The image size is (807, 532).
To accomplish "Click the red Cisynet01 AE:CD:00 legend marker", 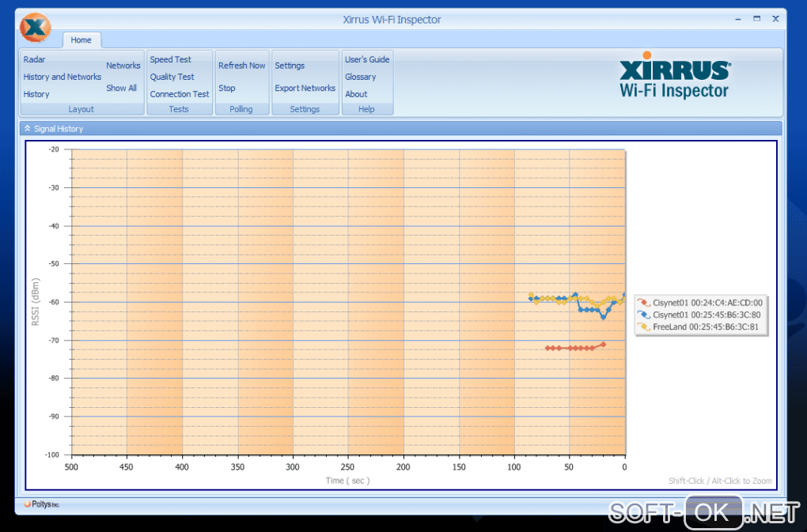I will 644,303.
